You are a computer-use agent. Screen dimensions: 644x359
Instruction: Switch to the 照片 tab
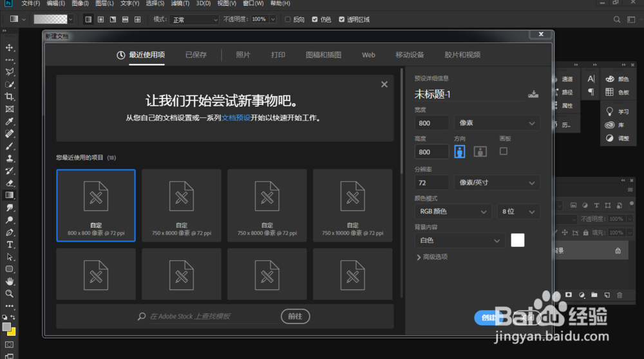point(243,55)
